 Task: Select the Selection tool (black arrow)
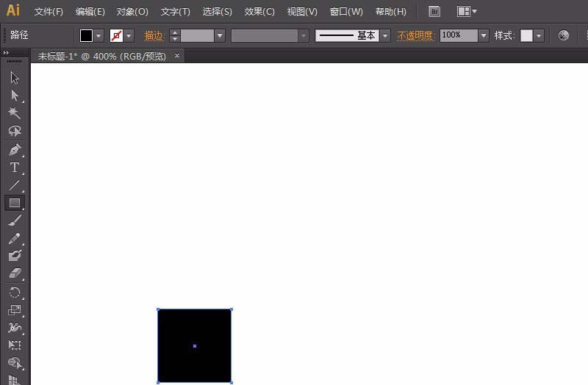(15, 78)
